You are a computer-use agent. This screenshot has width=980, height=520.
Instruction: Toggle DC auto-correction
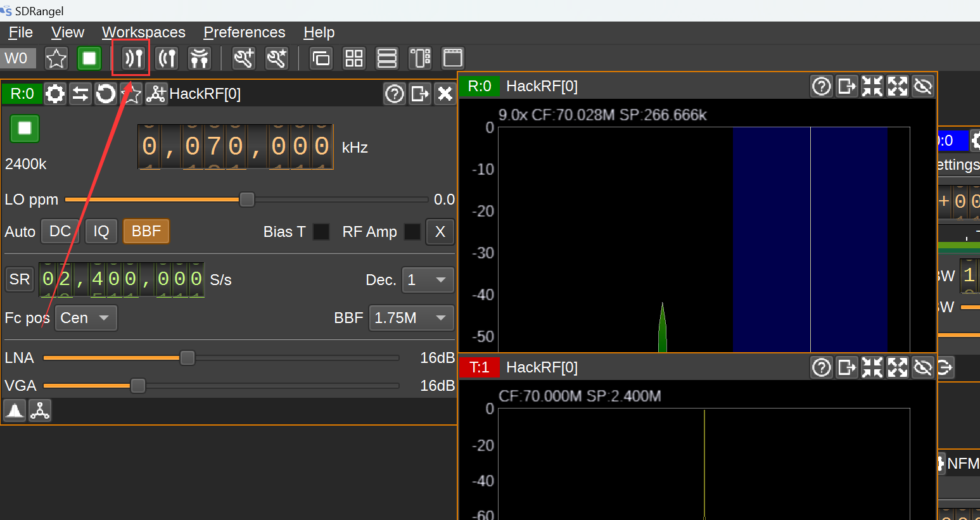tap(60, 231)
